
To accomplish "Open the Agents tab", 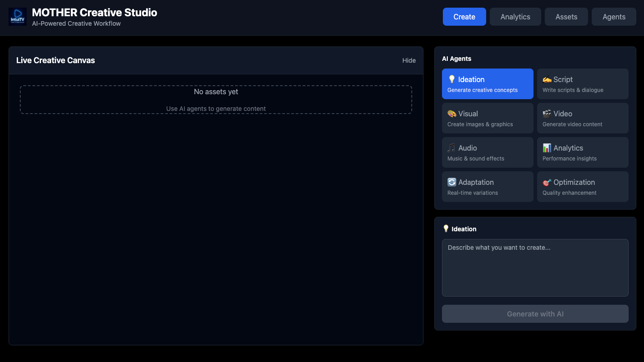I will (614, 17).
